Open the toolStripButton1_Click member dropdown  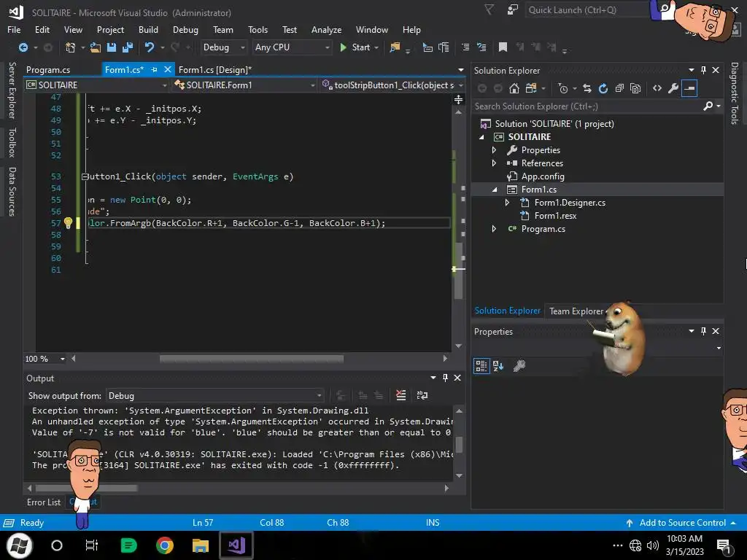click(x=392, y=85)
